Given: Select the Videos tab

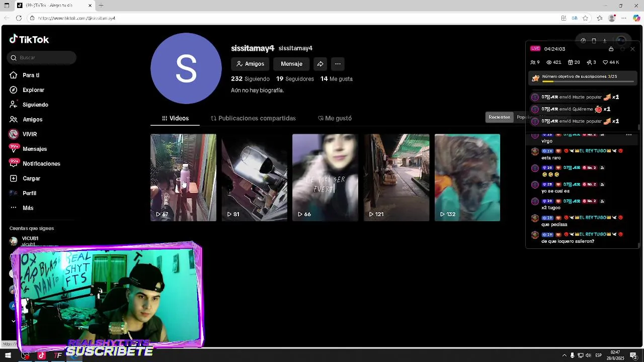Looking at the screenshot, I should tap(175, 119).
